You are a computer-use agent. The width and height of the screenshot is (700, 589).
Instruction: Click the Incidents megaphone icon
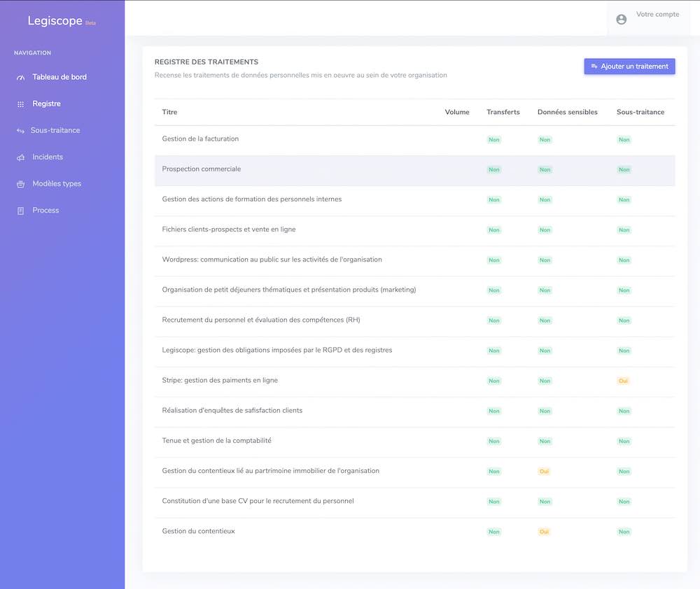[x=20, y=157]
